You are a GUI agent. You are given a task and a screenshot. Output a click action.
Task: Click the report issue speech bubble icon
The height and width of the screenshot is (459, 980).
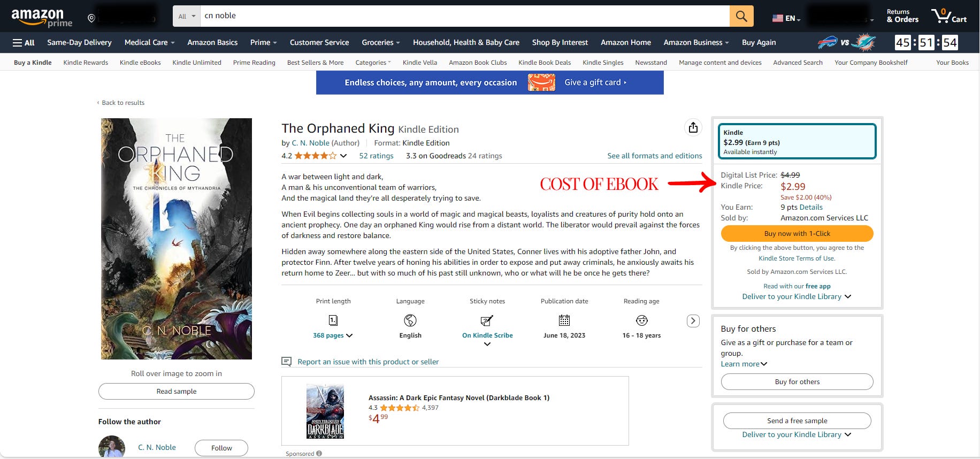[287, 362]
